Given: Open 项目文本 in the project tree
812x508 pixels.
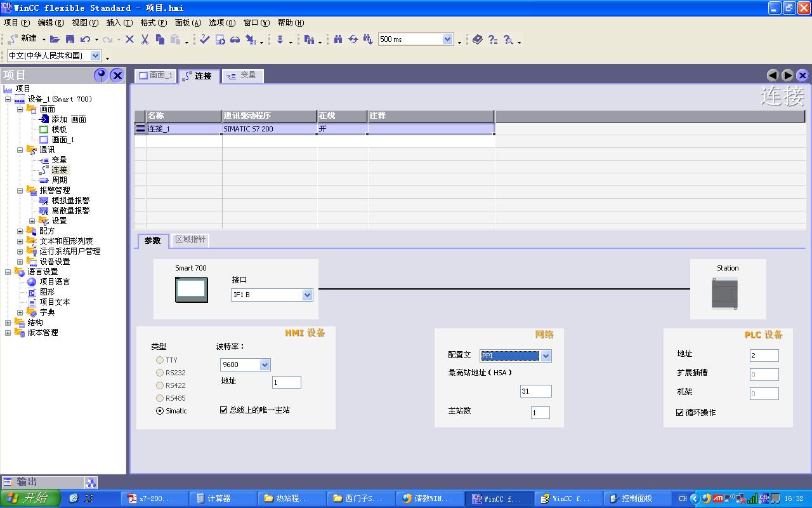Looking at the screenshot, I should [x=55, y=302].
